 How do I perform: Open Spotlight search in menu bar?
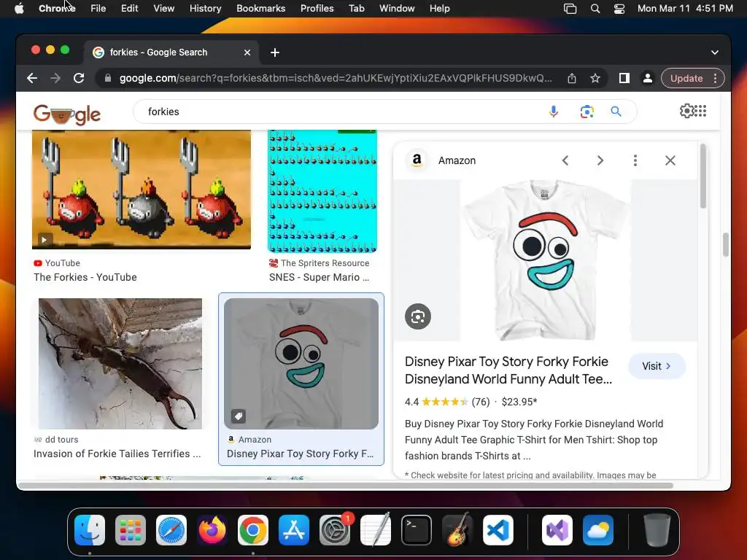[595, 8]
